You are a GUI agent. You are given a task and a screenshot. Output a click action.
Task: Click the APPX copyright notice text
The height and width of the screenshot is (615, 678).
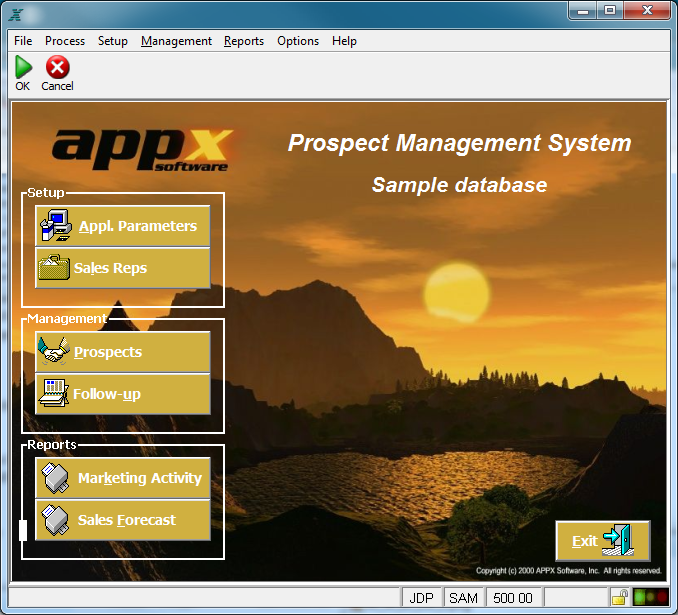coord(569,570)
